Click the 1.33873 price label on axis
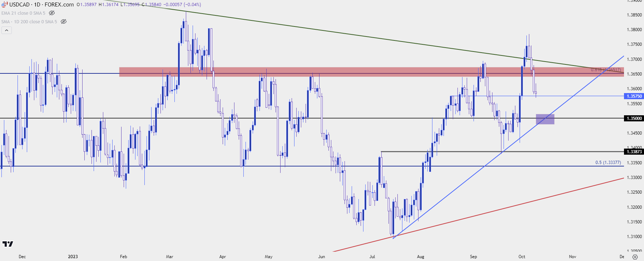The height and width of the screenshot is (261, 644). click(x=634, y=151)
